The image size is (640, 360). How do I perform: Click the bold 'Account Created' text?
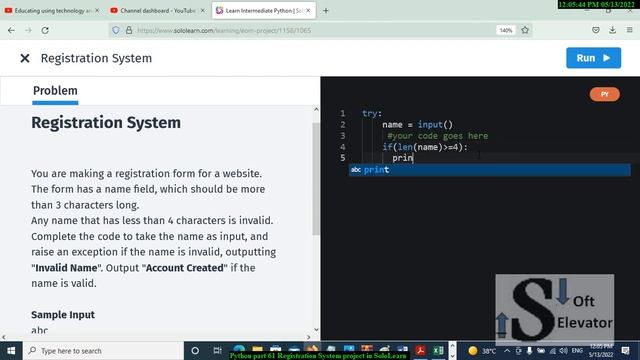coord(184,268)
